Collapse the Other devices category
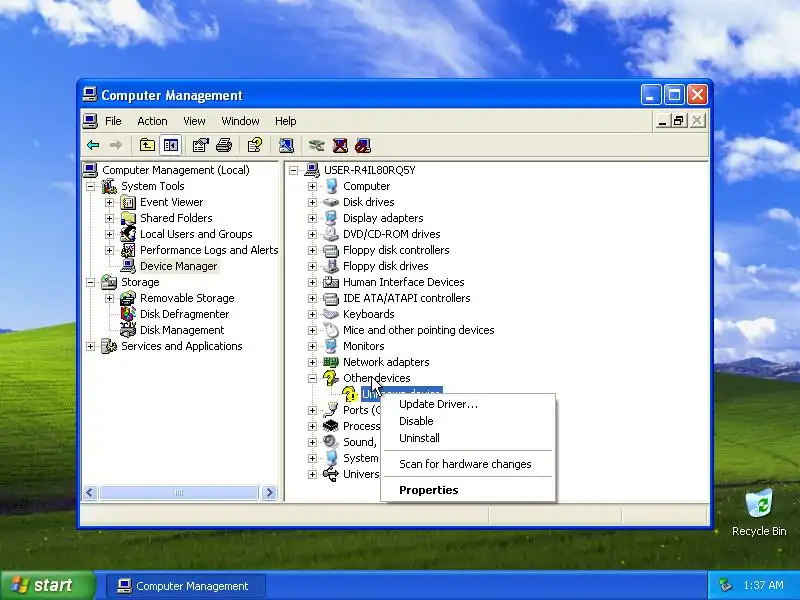 tap(312, 379)
